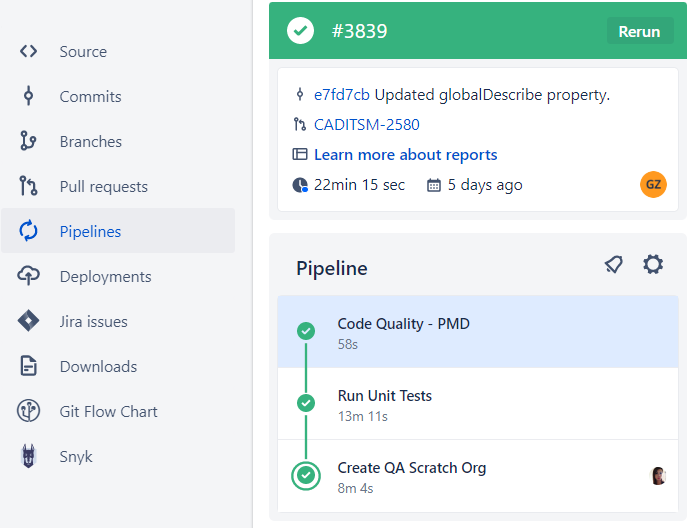
Task: Click the 13m 11s step duration
Action: (x=362, y=416)
